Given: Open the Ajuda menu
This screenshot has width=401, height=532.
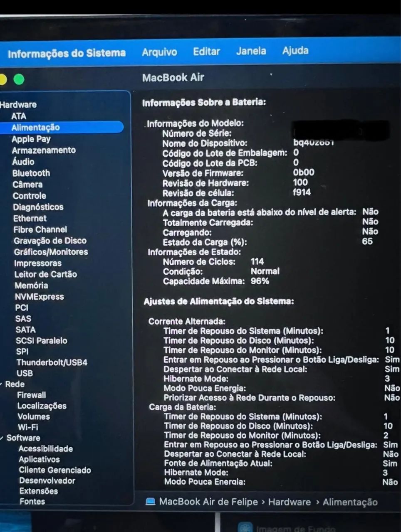Looking at the screenshot, I should [x=295, y=51].
